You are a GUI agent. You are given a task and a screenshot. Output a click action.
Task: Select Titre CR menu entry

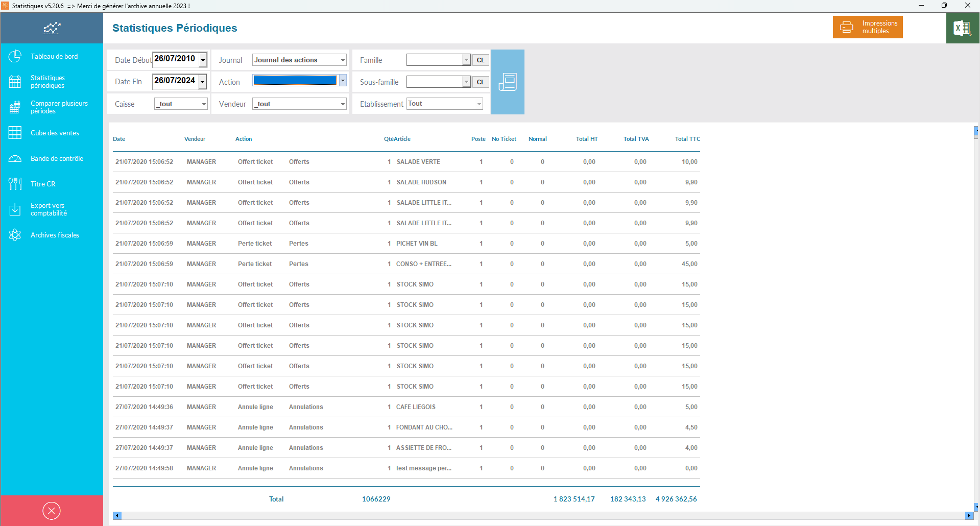pos(43,184)
